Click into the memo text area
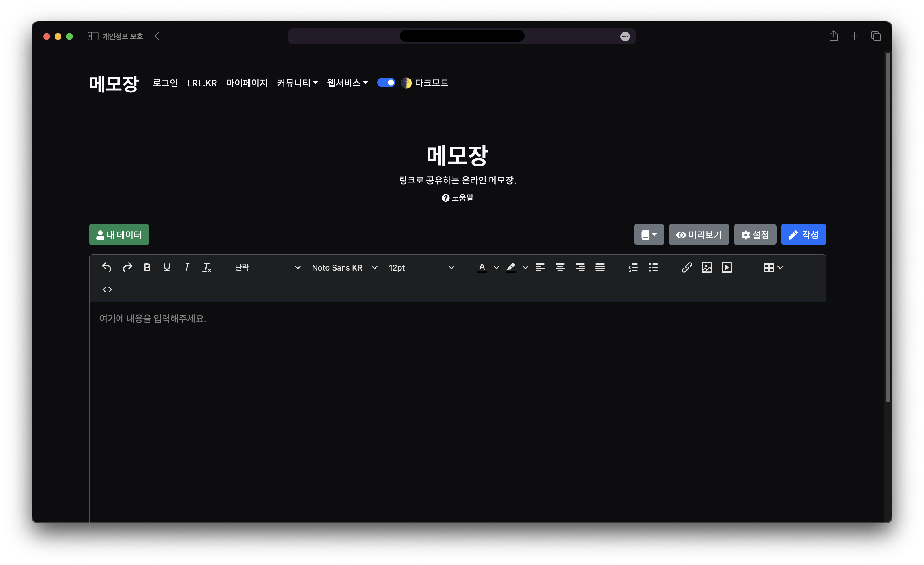 click(x=457, y=413)
